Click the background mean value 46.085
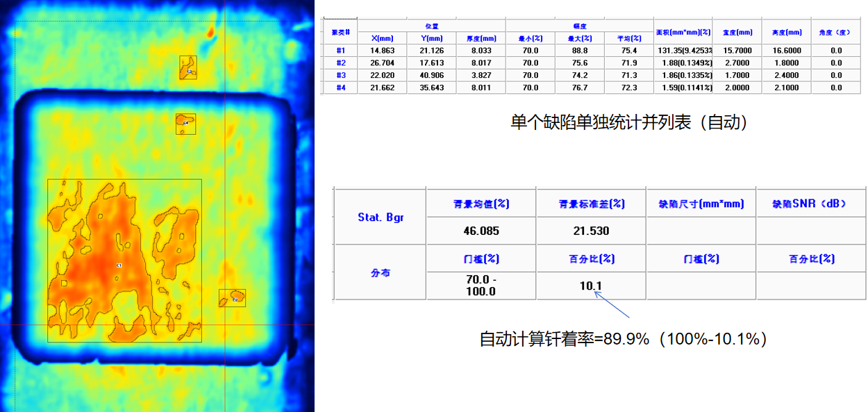 click(481, 231)
